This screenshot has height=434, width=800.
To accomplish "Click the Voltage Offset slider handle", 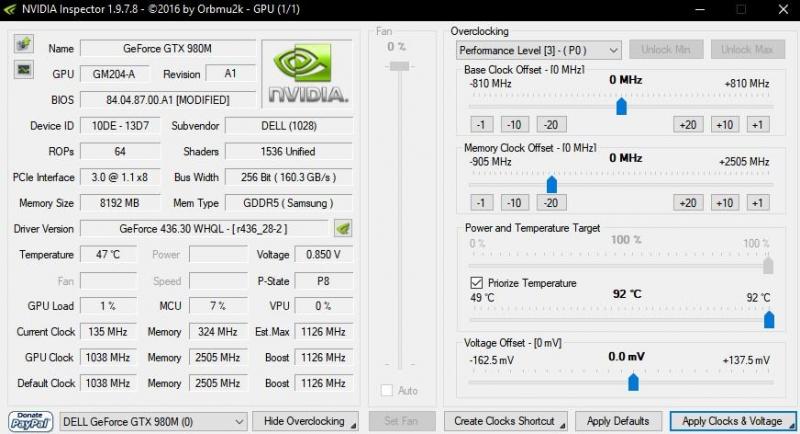I will click(x=633, y=381).
